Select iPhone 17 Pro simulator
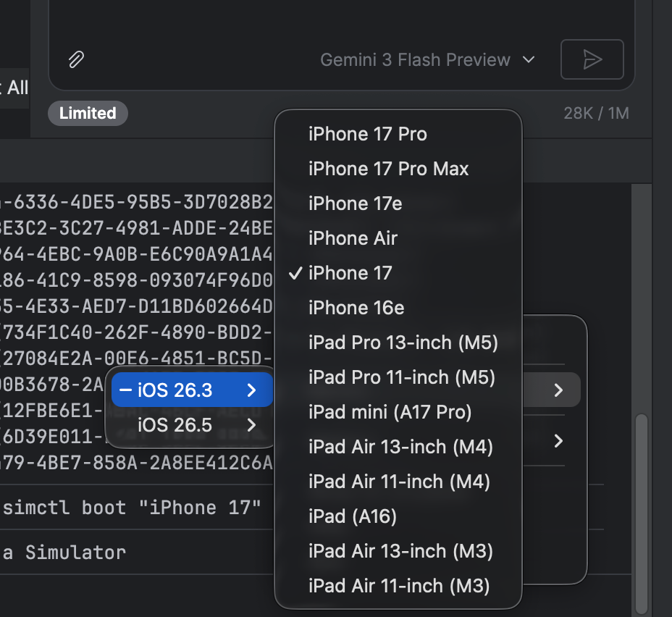Screen dimensions: 672x617 [x=398, y=134]
